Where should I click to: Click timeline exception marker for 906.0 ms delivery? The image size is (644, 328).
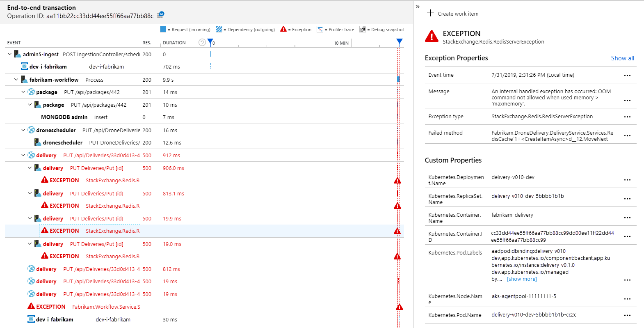coord(397,181)
